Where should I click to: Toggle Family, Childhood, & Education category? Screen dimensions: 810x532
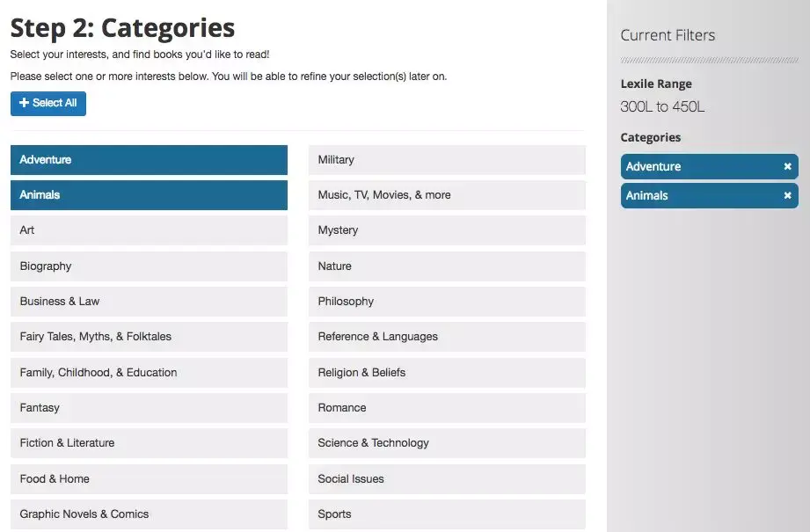point(149,373)
